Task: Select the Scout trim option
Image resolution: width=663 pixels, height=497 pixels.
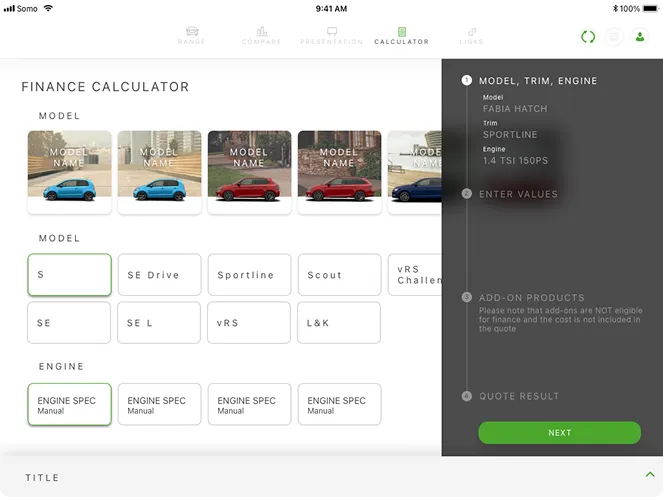Action: click(x=340, y=275)
